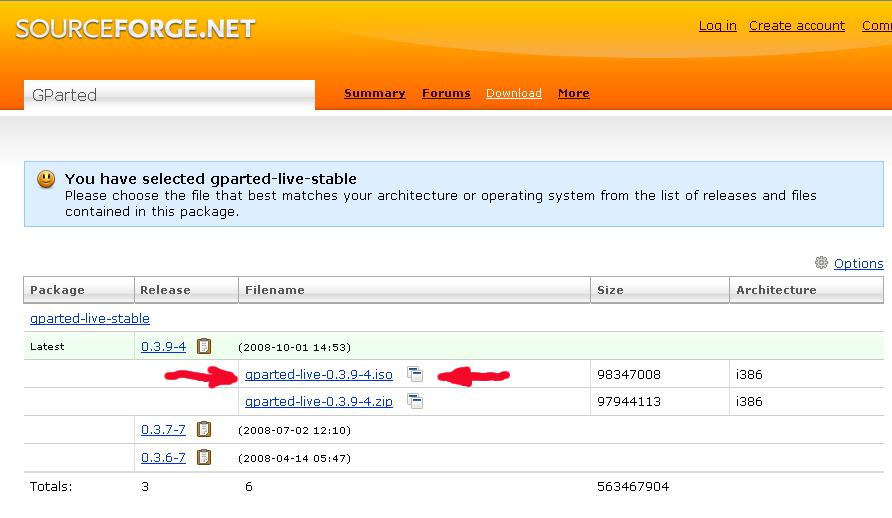
Task: Click the Package column header
Action: pyautogui.click(x=79, y=290)
